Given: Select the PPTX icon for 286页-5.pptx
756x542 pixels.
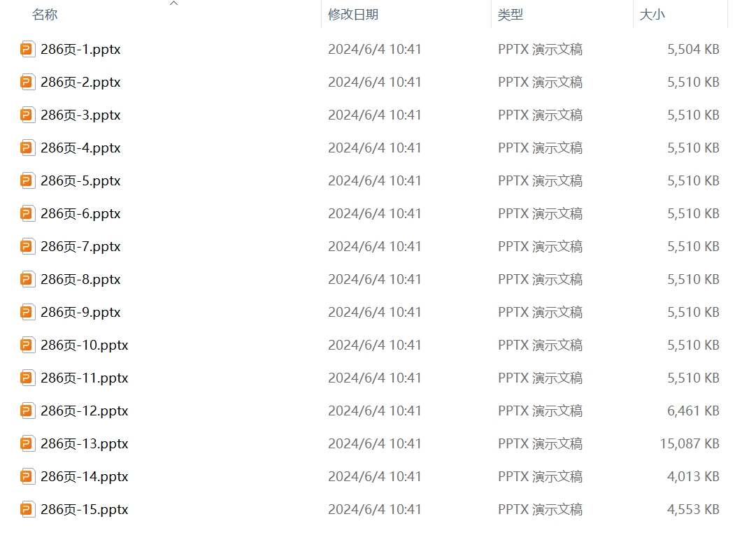Looking at the screenshot, I should 27,180.
